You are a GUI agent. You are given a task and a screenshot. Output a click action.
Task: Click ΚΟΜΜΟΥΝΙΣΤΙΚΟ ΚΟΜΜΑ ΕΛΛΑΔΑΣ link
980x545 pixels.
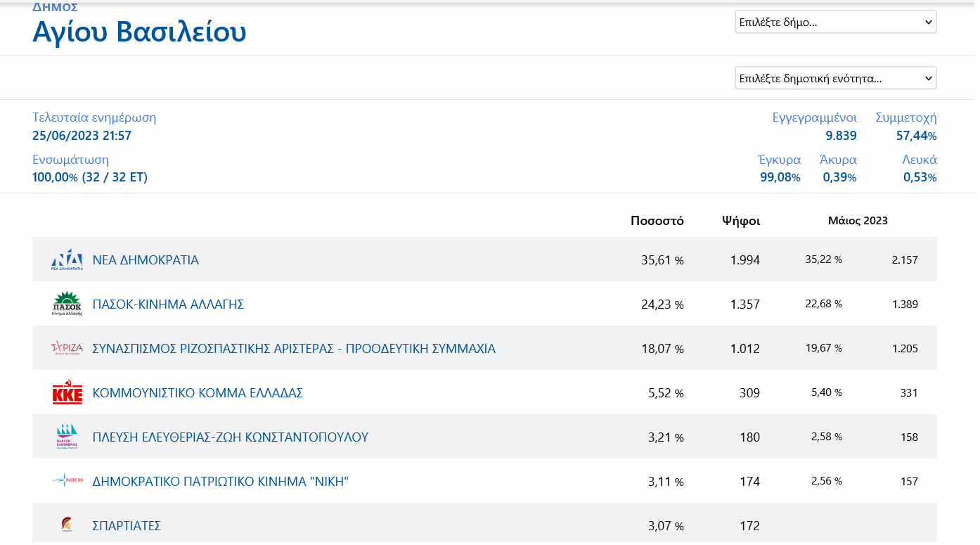click(198, 393)
